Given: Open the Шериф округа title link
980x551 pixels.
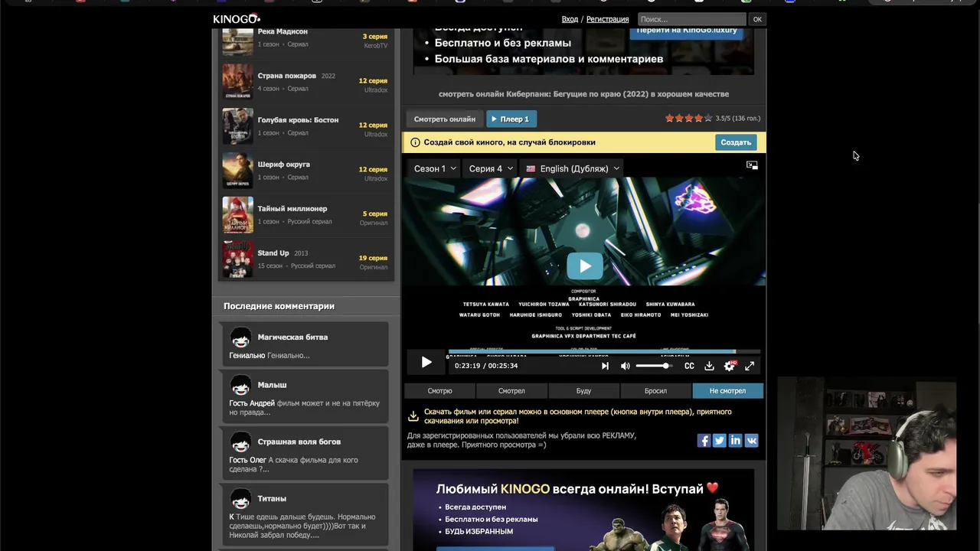Looking at the screenshot, I should tap(283, 165).
